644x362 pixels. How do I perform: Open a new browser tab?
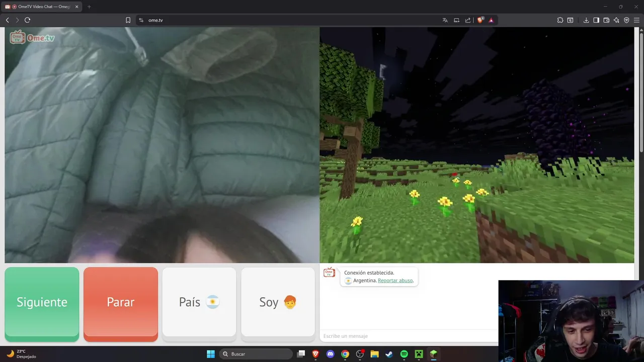[x=89, y=7]
